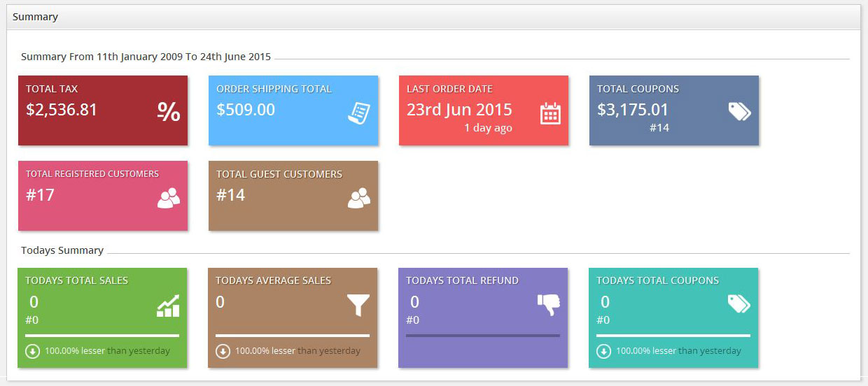This screenshot has height=386, width=868.
Task: Click the TODAYS AVERAGE SALES card title
Action: point(274,280)
